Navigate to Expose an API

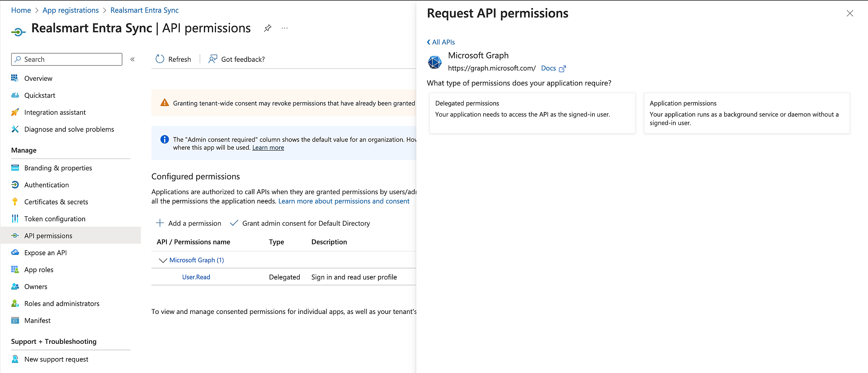click(45, 253)
